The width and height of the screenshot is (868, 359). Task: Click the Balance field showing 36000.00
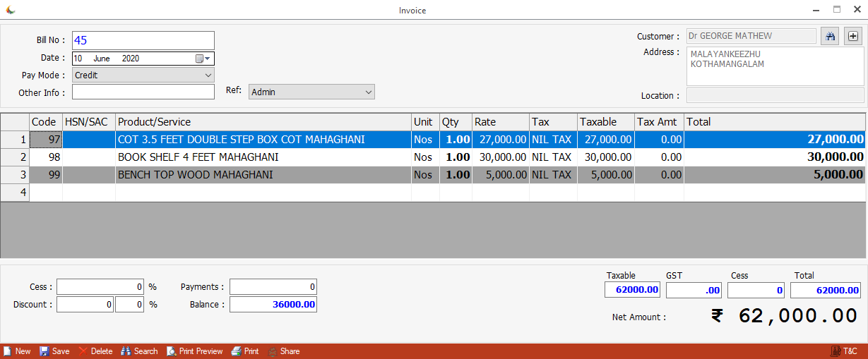click(x=273, y=305)
